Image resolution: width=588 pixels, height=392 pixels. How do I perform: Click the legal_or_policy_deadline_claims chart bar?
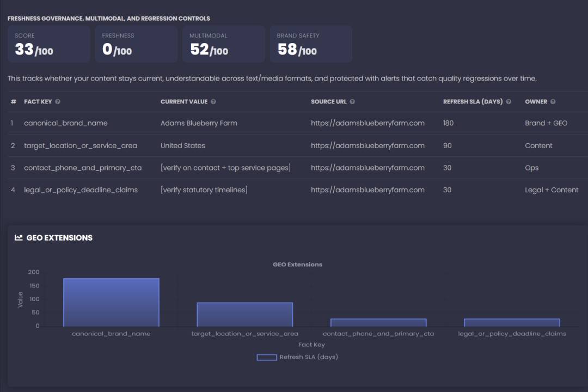pos(512,322)
